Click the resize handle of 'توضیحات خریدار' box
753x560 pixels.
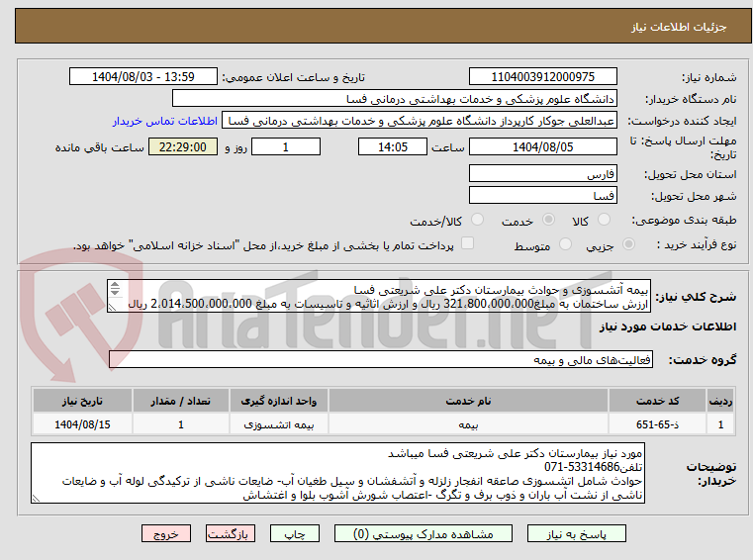pos(36,498)
